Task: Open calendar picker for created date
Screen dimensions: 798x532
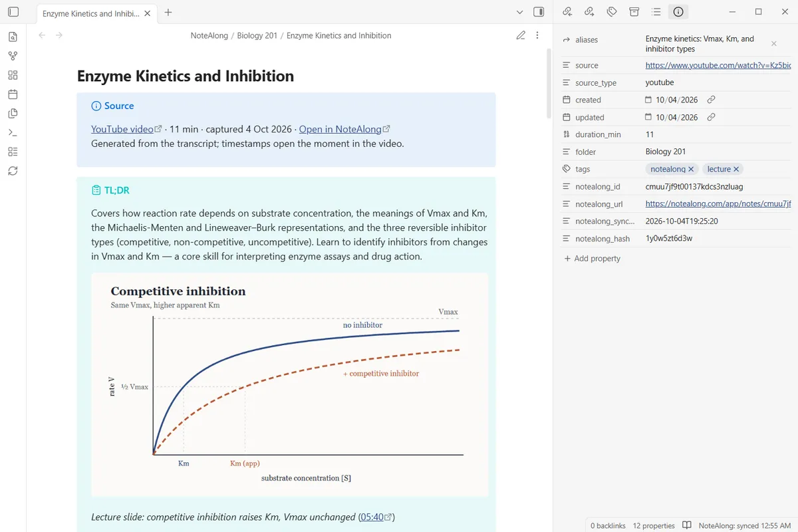Action: (x=649, y=100)
